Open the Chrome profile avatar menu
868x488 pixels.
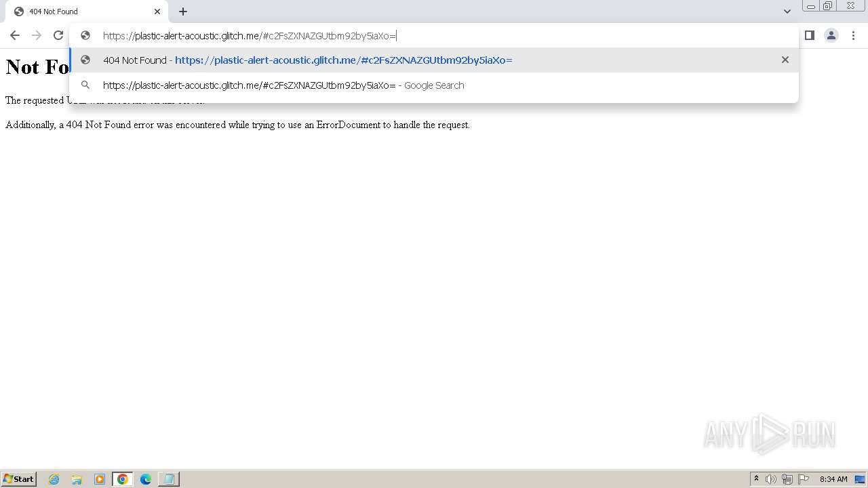point(831,35)
